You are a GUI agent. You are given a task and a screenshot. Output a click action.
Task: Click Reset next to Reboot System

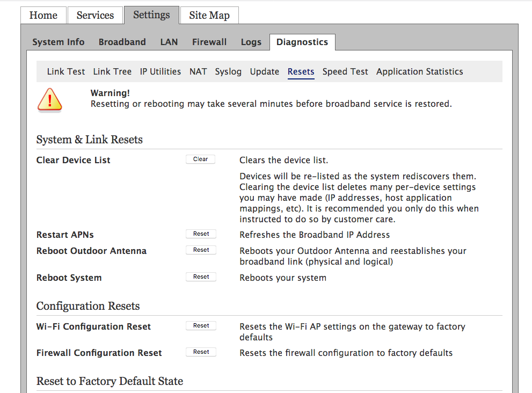(201, 277)
